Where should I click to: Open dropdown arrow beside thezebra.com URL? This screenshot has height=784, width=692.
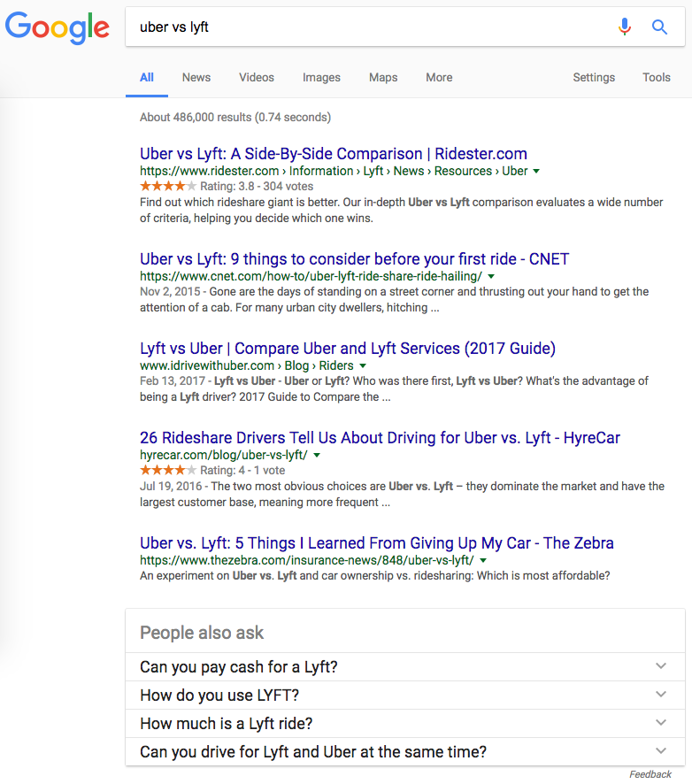(x=483, y=560)
